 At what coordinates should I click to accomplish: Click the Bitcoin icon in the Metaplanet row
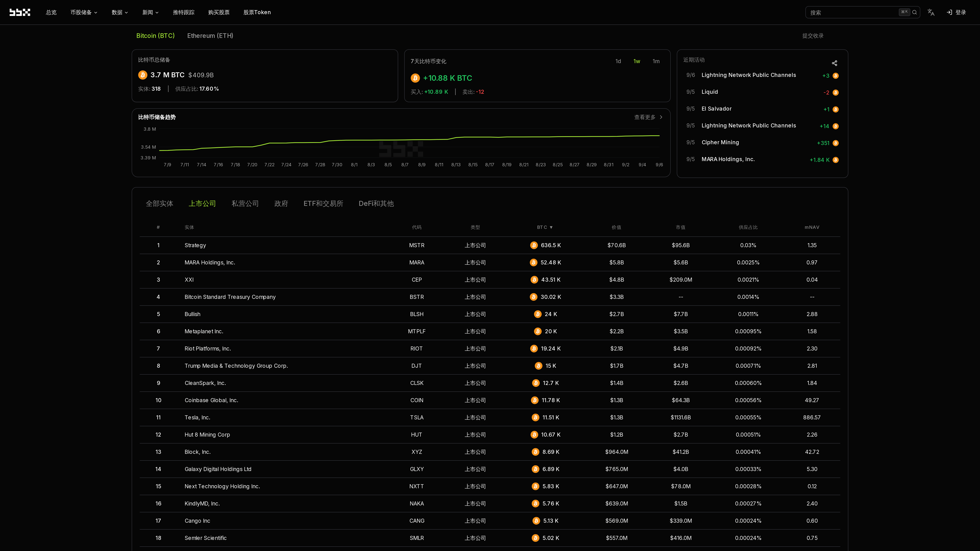pos(537,331)
